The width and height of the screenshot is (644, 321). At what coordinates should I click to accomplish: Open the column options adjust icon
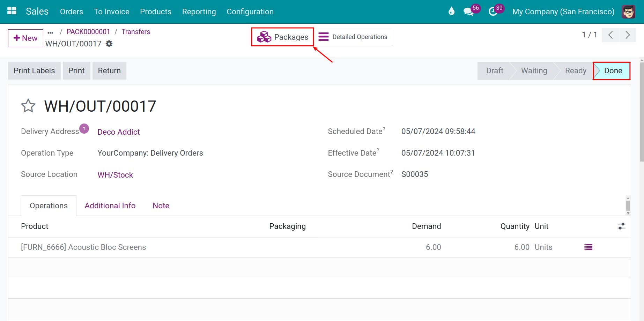(621, 226)
